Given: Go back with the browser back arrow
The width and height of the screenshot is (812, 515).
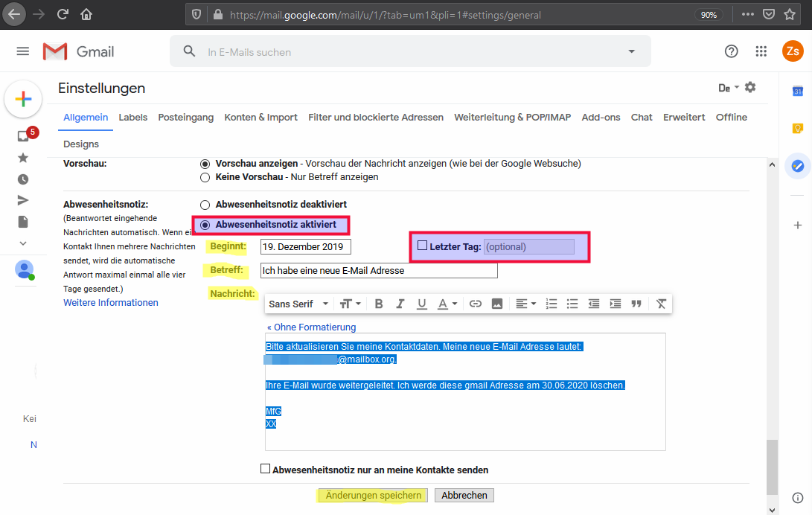Looking at the screenshot, I should pos(14,14).
